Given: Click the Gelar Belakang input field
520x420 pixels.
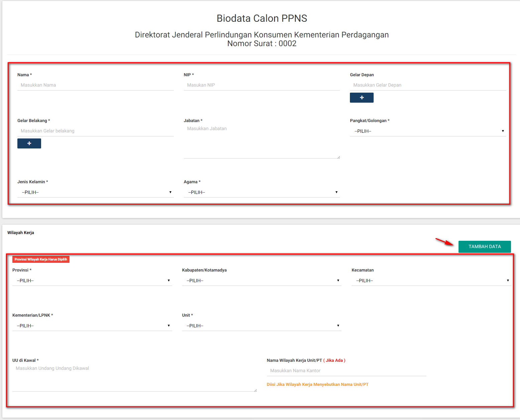Looking at the screenshot, I should click(x=95, y=131).
